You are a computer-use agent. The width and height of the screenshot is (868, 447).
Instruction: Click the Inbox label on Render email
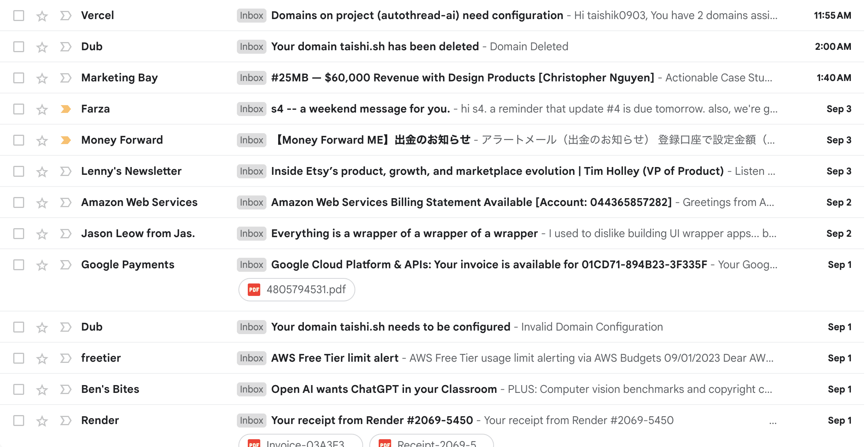(252, 421)
